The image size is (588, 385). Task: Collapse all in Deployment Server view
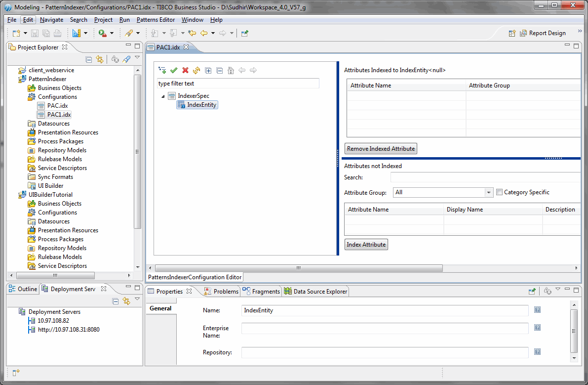tap(116, 301)
